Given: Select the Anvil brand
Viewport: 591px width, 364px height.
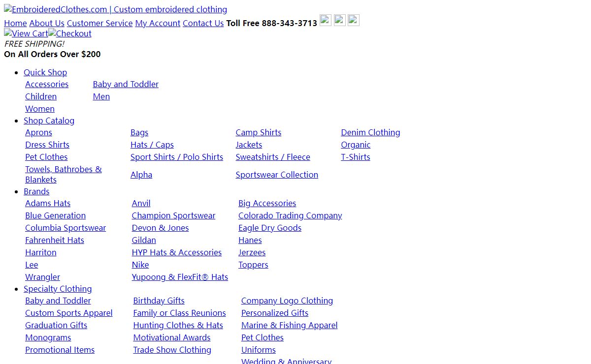Looking at the screenshot, I should point(141,203).
